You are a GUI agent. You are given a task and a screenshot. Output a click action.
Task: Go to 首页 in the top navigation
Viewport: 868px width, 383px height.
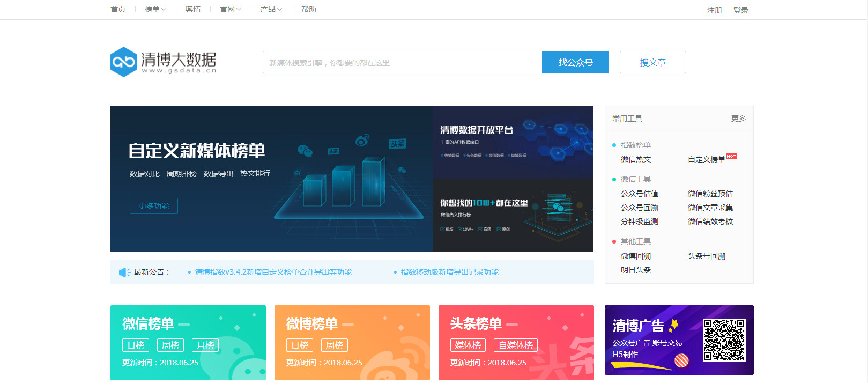[118, 9]
